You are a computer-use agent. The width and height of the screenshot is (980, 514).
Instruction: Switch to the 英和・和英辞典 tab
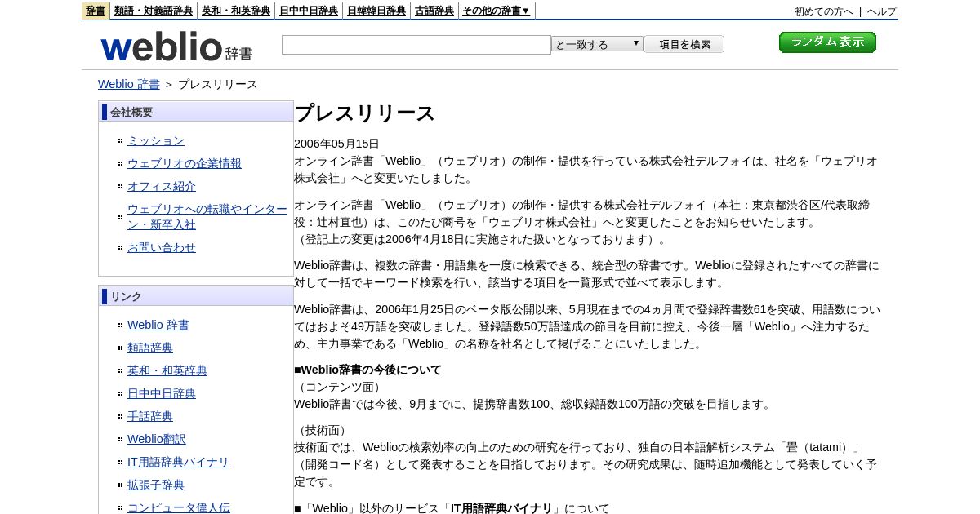tap(236, 11)
